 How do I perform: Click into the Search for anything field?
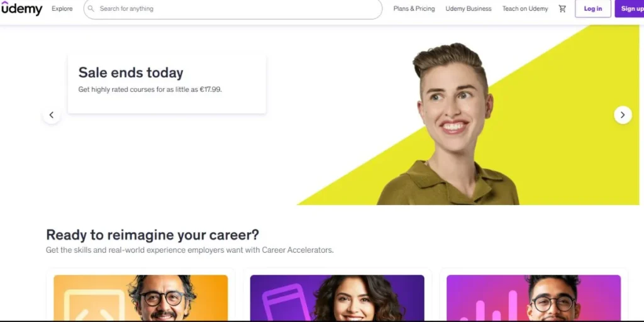[233, 9]
